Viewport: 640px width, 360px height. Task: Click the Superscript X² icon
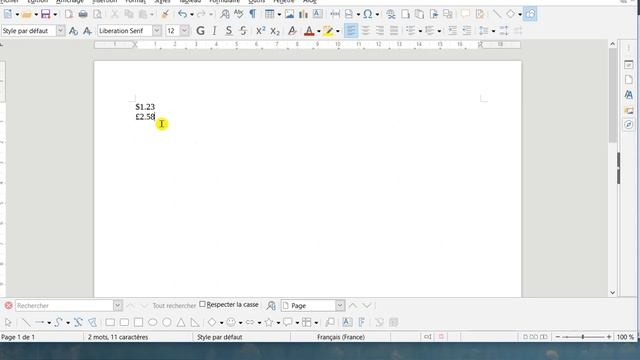coord(260,31)
